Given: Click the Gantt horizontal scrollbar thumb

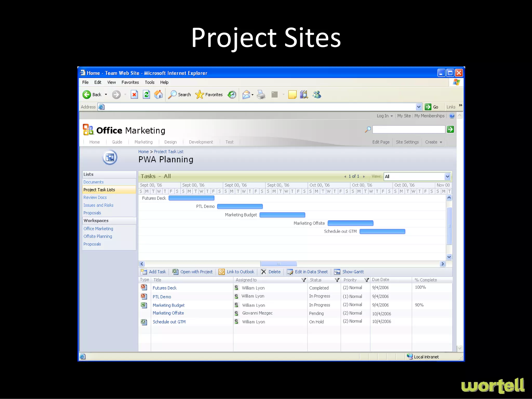Looking at the screenshot, I should tap(278, 264).
